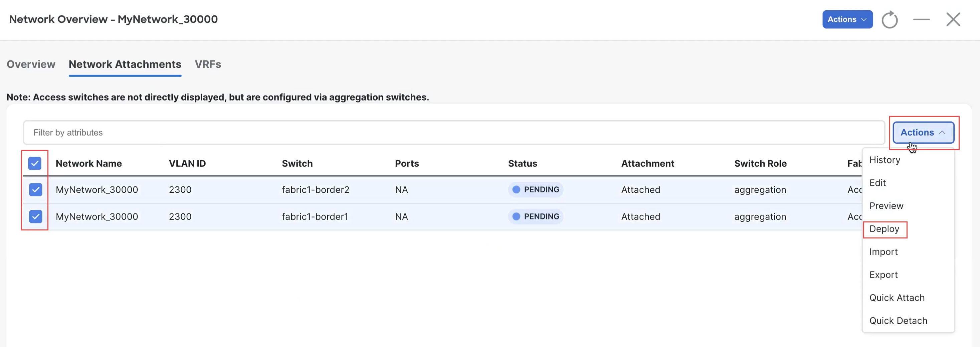Close the Network Overview panel
The height and width of the screenshot is (347, 980).
[x=953, y=19]
